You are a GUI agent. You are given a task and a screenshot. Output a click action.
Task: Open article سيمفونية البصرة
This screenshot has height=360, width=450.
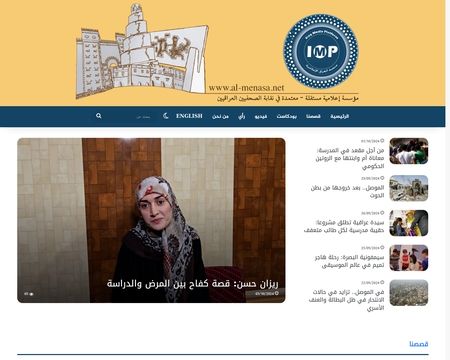click(349, 261)
